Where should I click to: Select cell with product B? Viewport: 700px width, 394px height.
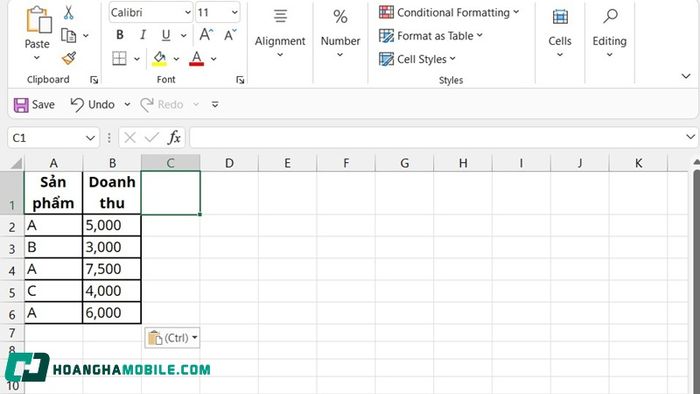[54, 248]
